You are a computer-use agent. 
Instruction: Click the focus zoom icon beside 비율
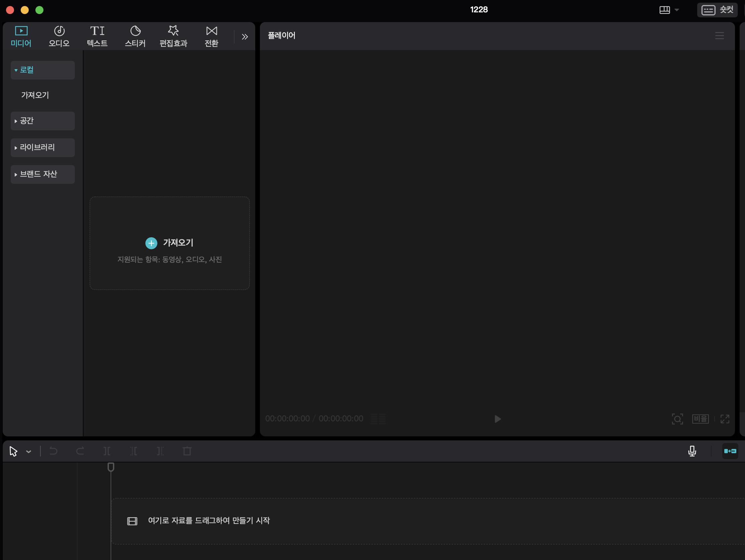click(x=677, y=419)
